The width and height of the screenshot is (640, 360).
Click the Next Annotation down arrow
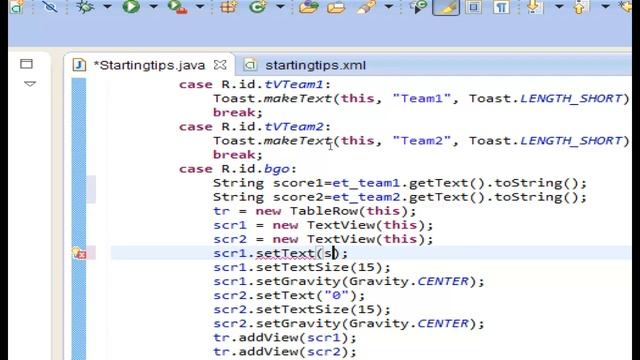(x=534, y=7)
